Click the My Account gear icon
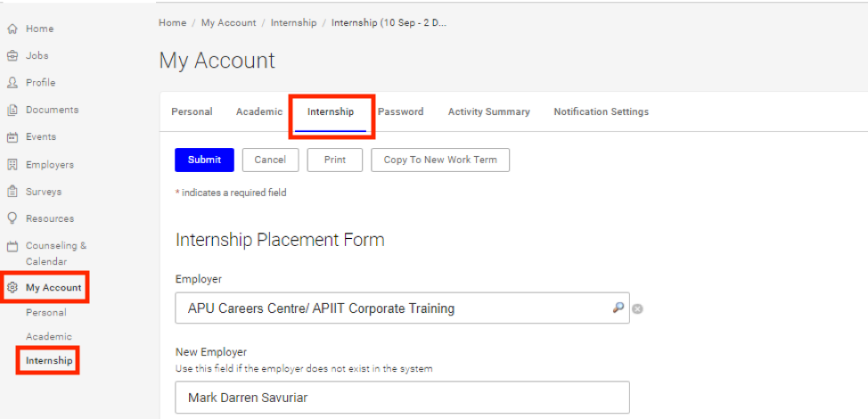Viewport: 868px width, 419px height. coord(12,288)
